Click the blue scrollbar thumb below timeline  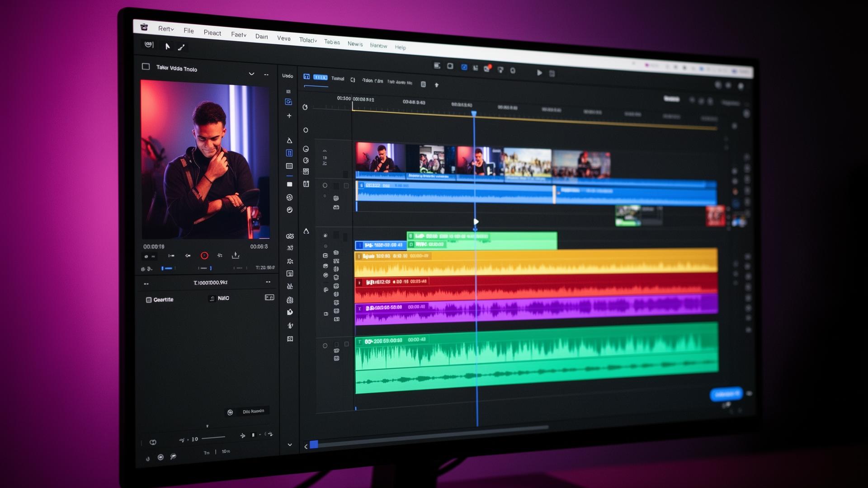click(x=314, y=445)
